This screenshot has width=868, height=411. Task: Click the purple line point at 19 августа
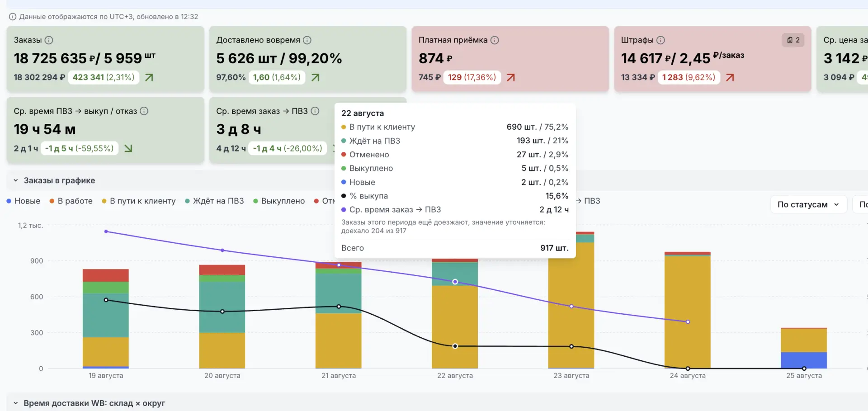(106, 231)
